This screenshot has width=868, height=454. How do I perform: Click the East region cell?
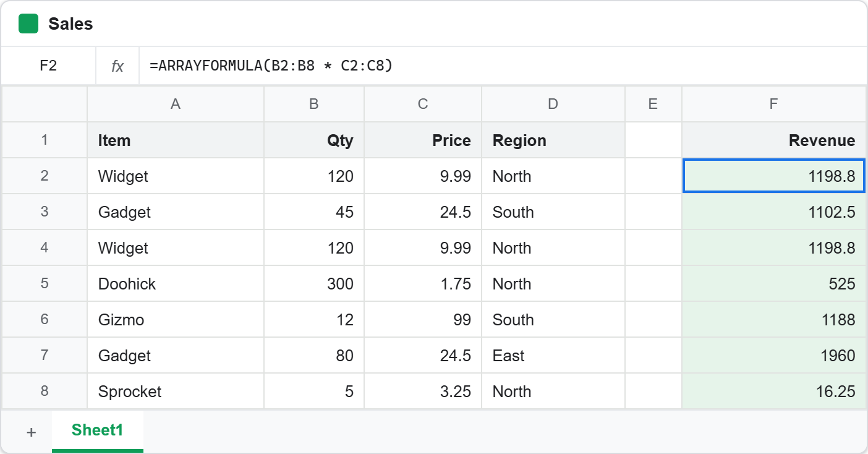553,355
